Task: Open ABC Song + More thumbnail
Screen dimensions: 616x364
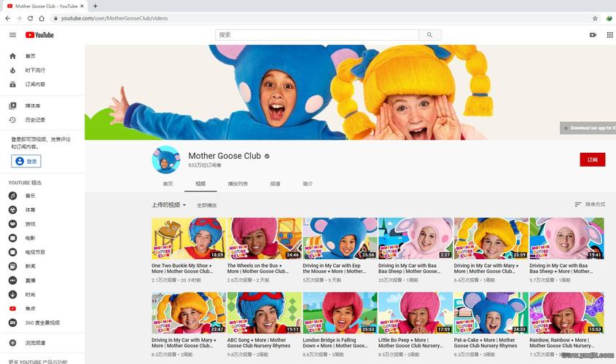Action: (x=265, y=312)
